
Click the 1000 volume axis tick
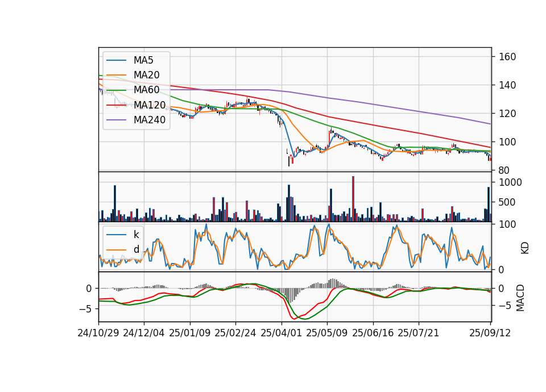pyautogui.click(x=511, y=182)
